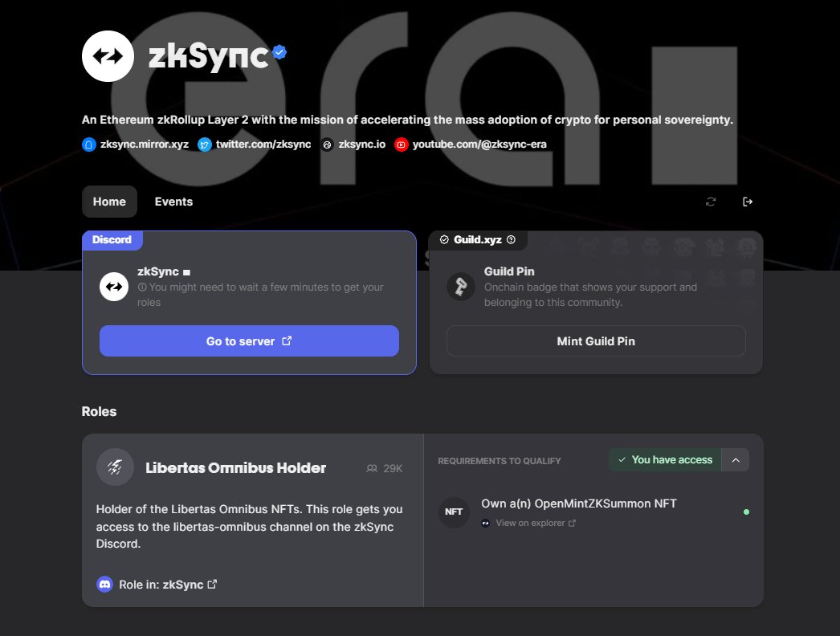
Task: Click the You have access status button
Action: pos(665,459)
